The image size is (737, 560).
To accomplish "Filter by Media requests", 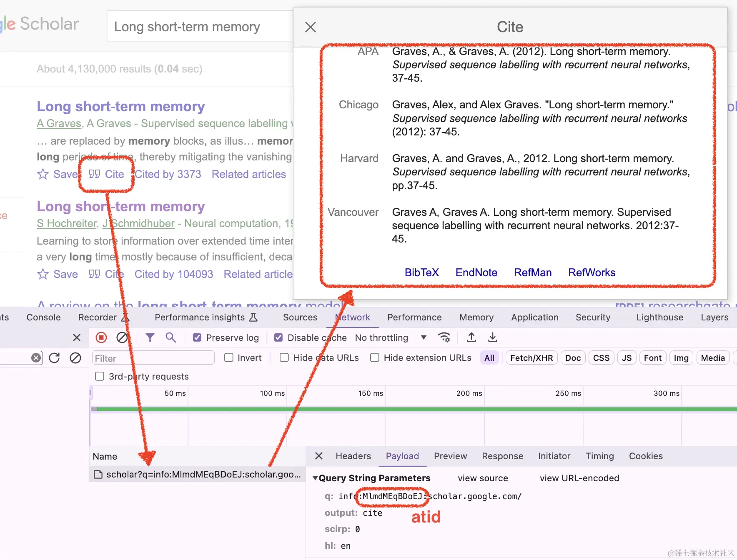I will [x=713, y=358].
